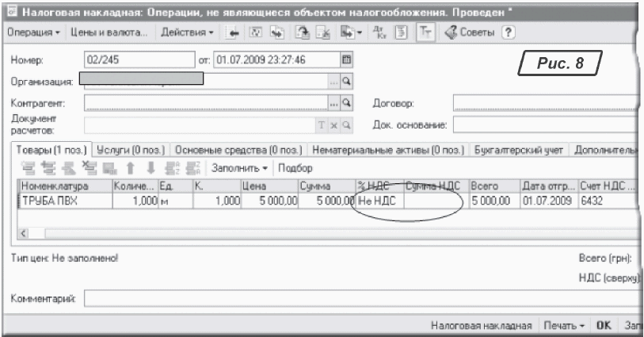644x337 pixels.
Task: Switch to the Услуги (0 поз.) tab
Action: [132, 149]
